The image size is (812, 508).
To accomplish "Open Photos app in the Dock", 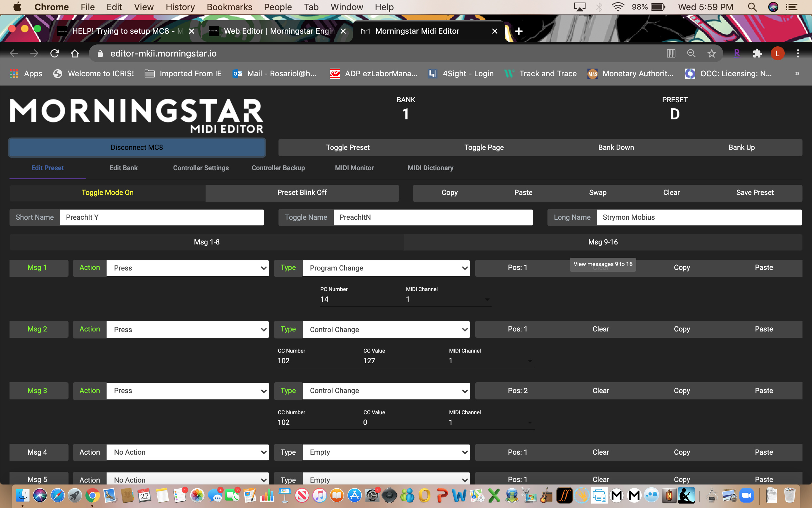I will pos(197,496).
